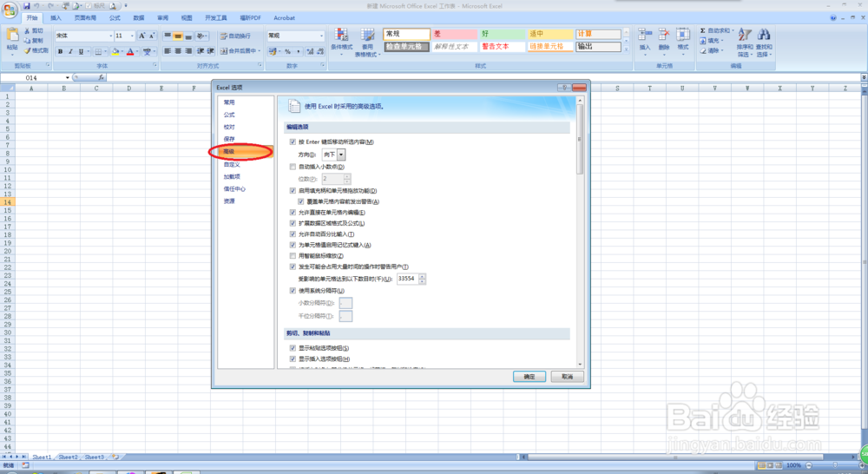Increase font size with the large A icon
This screenshot has width=868, height=474.
[141, 36]
